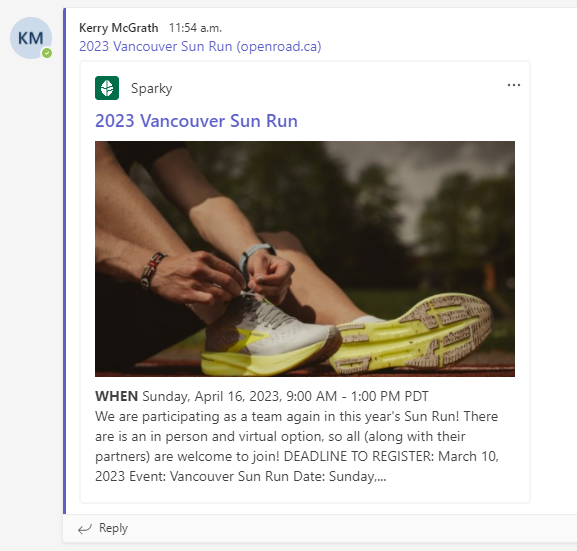Click Kerry McGrath's KM avatar
Viewport: 577px width, 551px height.
coord(31,38)
